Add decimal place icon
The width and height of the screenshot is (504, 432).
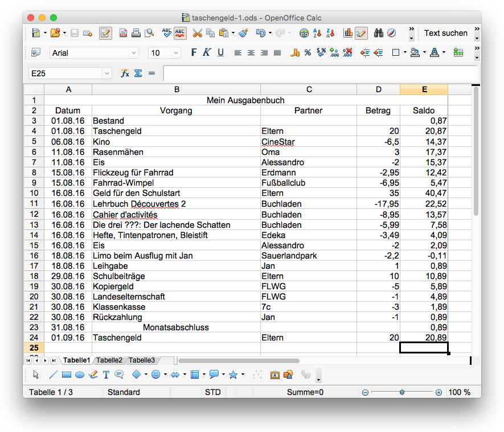(x=334, y=53)
